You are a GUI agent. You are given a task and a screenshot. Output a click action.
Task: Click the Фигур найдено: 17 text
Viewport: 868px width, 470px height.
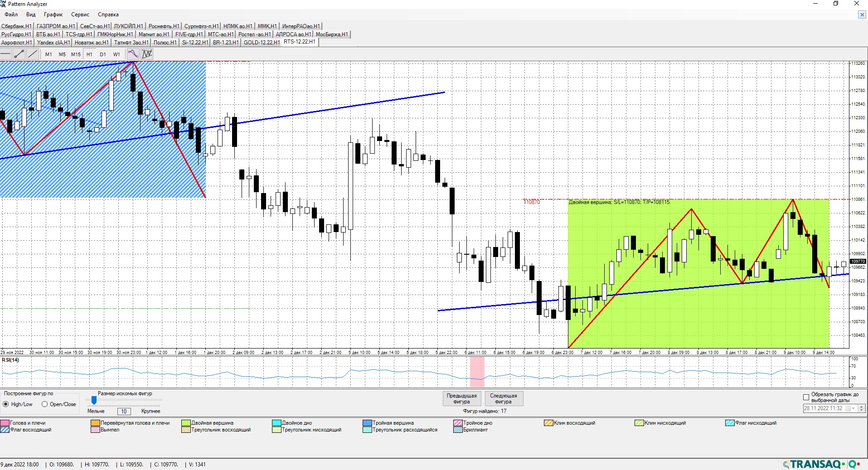tap(485, 412)
